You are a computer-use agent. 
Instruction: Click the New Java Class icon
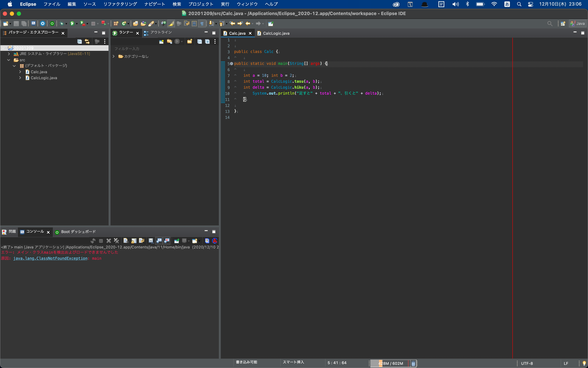tap(124, 24)
